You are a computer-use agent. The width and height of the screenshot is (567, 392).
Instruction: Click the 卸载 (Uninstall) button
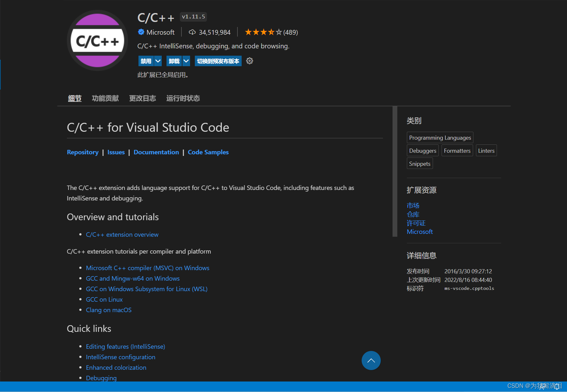point(174,61)
